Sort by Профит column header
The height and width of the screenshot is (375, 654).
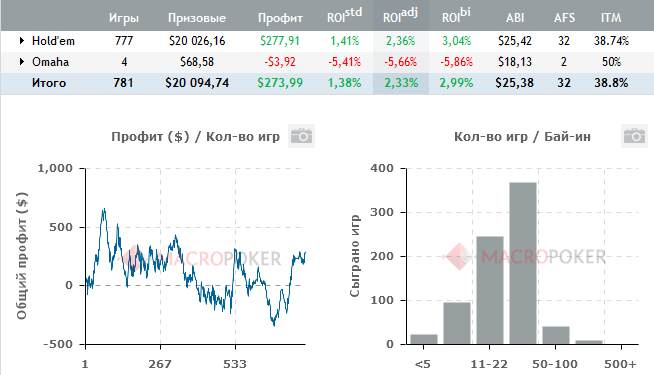pyautogui.click(x=280, y=18)
